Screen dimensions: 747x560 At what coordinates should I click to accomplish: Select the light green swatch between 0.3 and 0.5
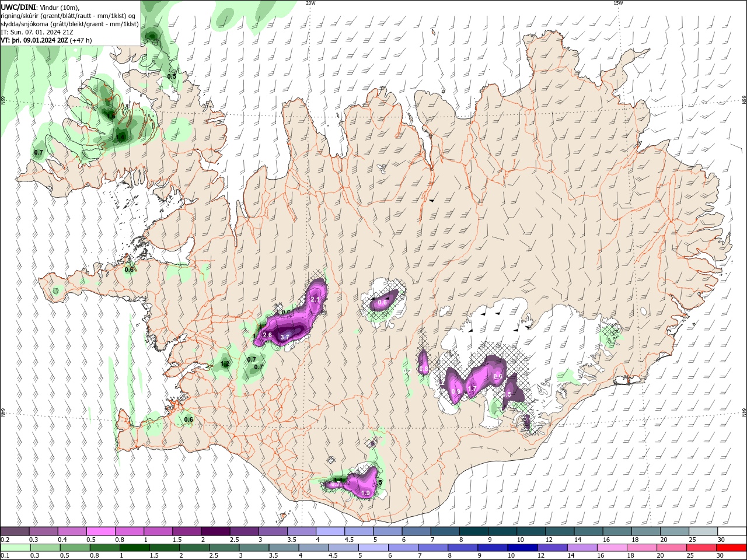44,548
